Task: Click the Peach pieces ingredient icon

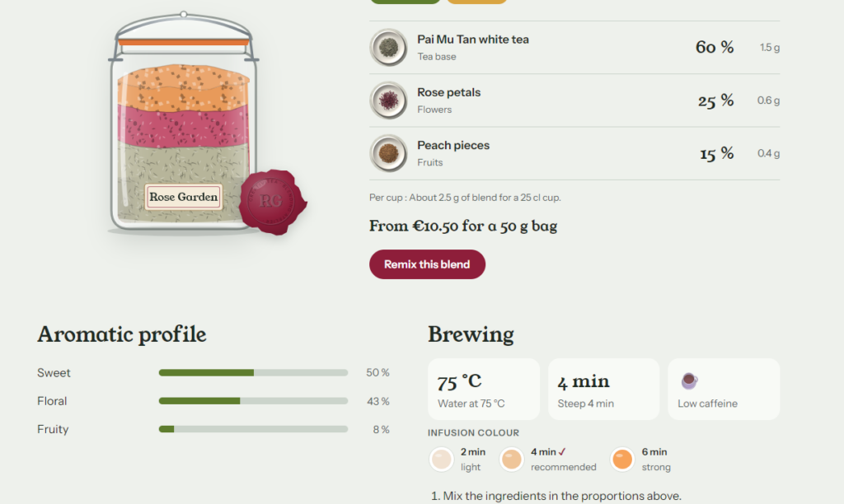Action: (388, 153)
